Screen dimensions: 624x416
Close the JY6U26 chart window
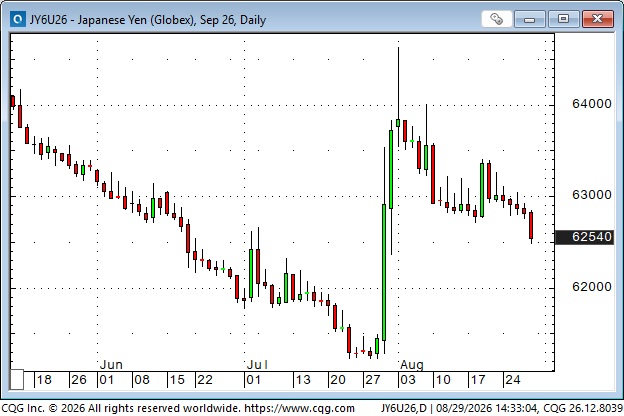click(597, 19)
